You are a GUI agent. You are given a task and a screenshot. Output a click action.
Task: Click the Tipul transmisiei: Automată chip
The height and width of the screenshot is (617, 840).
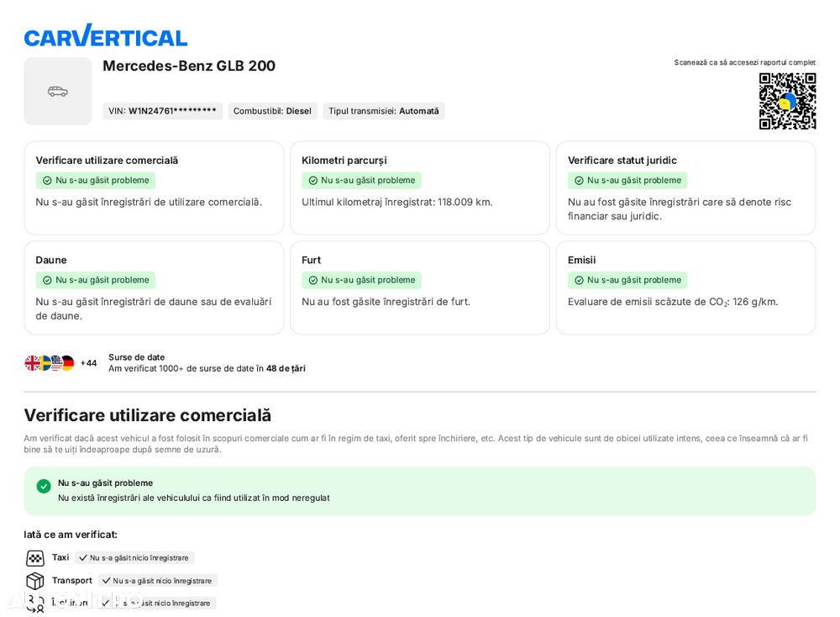tap(384, 111)
